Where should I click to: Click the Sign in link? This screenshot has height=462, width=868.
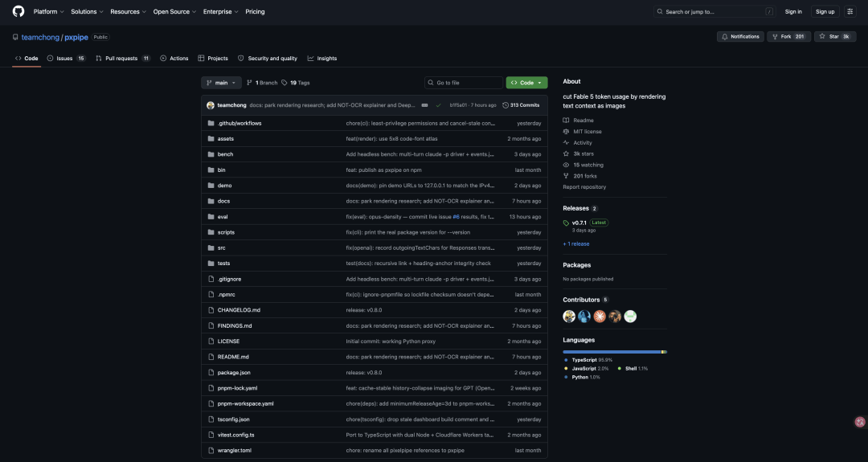pyautogui.click(x=792, y=11)
